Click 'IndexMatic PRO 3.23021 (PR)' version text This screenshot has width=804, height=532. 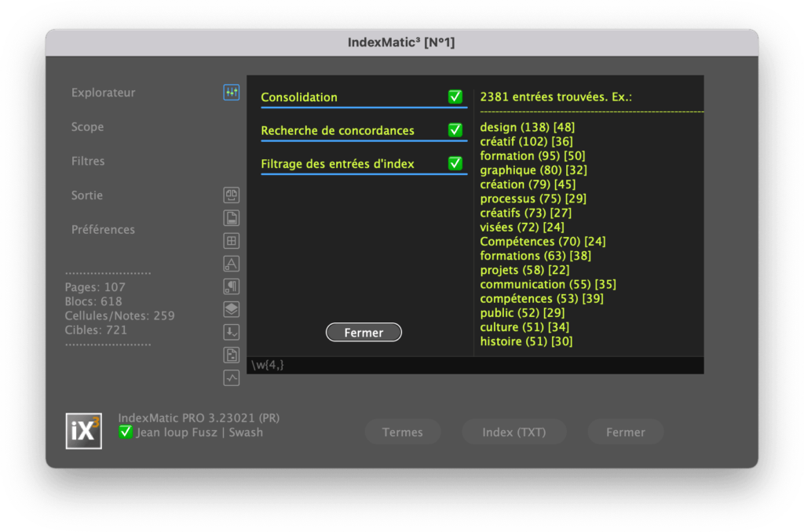(x=199, y=418)
